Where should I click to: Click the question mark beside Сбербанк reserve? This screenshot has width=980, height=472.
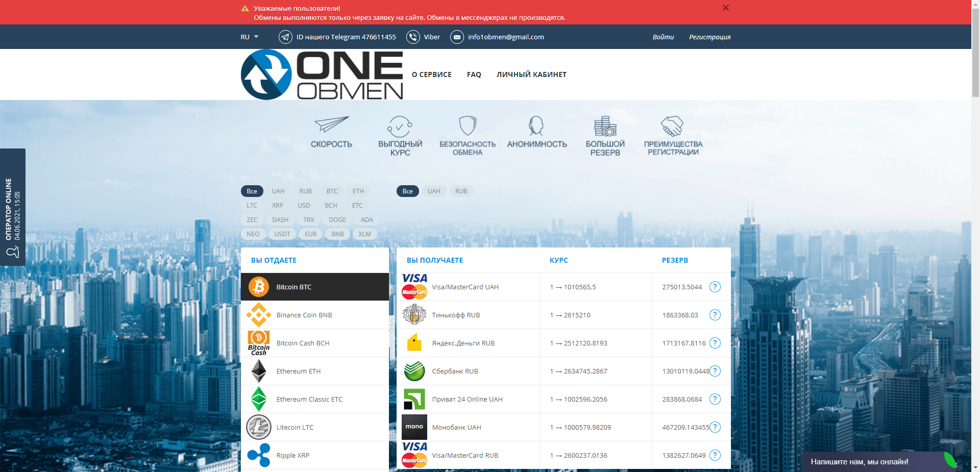click(x=715, y=371)
